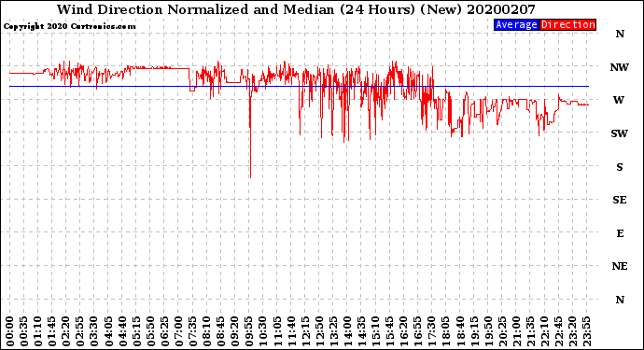Click the 'W' y-axis label
Screen dimensions: 644x350
619,100
